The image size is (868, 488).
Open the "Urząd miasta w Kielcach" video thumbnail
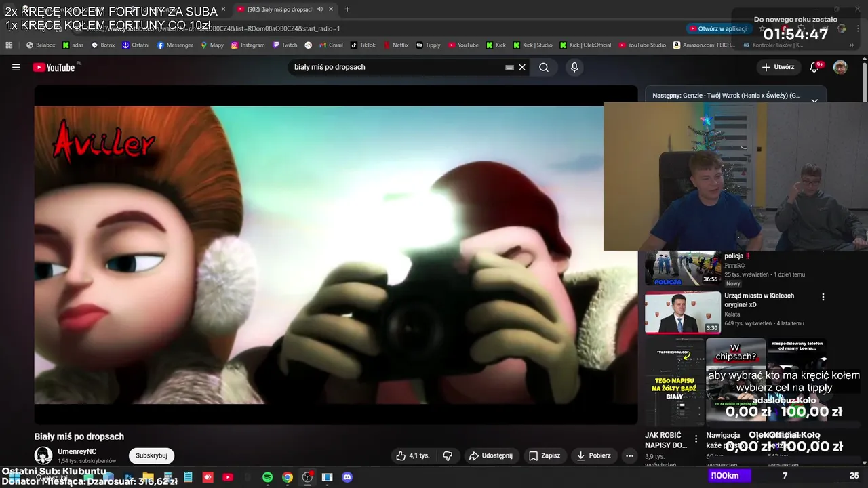[x=683, y=312]
